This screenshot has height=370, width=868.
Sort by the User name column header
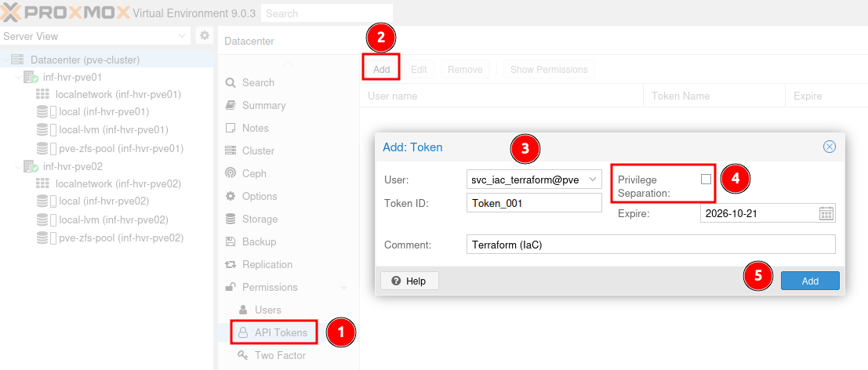502,96
